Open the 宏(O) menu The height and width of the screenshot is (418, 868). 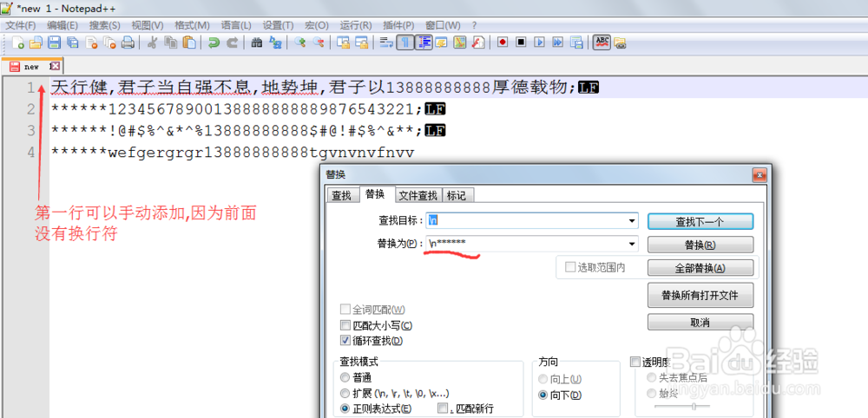coord(317,25)
